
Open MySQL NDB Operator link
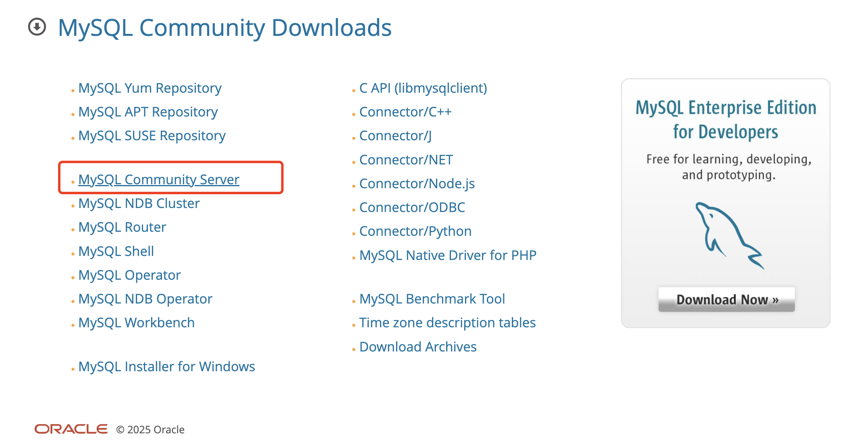[145, 299]
